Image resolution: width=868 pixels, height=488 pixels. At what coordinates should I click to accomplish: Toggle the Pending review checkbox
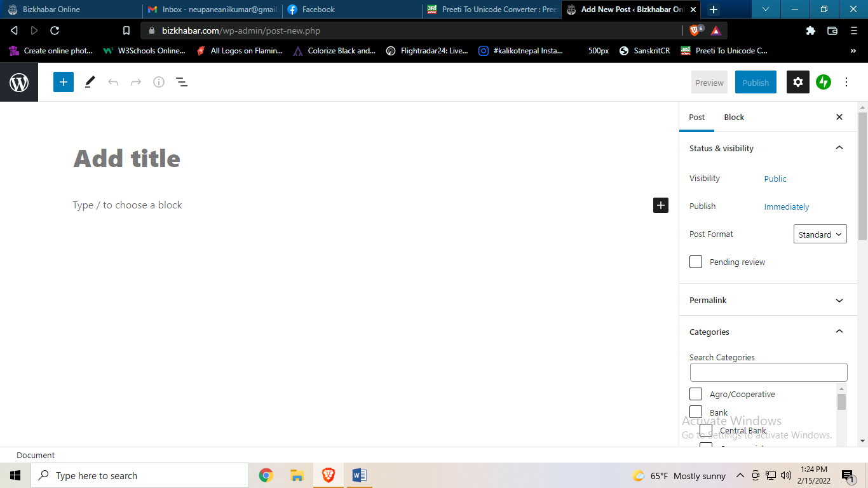tap(696, 262)
